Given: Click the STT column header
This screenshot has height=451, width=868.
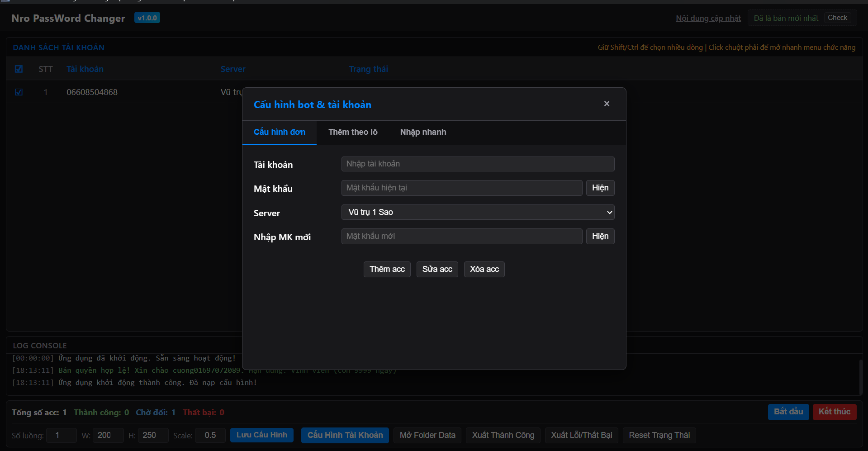Looking at the screenshot, I should click(x=46, y=69).
